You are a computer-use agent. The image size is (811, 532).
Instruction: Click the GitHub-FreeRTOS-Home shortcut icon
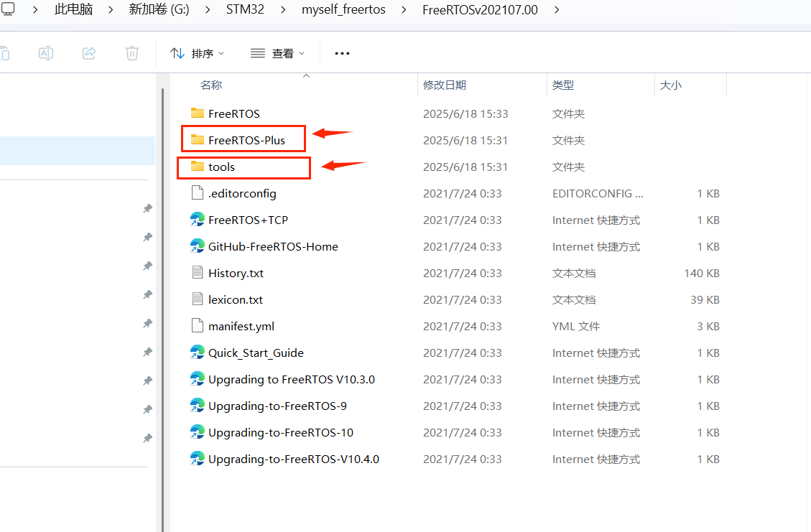pyautogui.click(x=197, y=246)
